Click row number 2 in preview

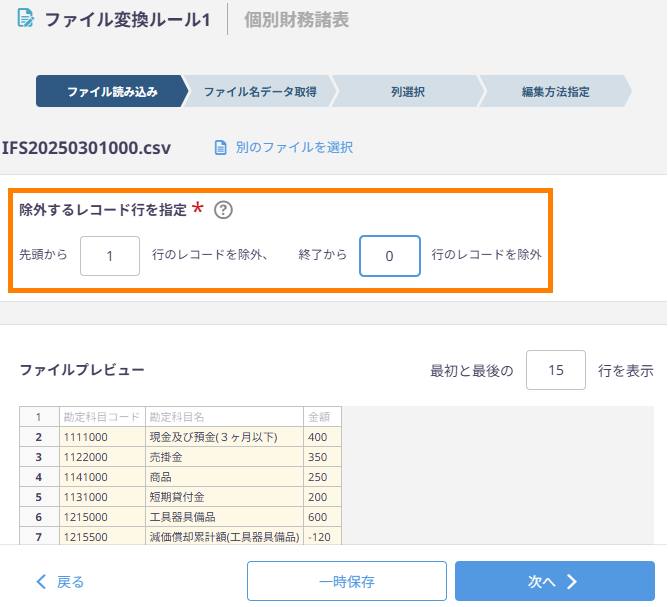pyautogui.click(x=39, y=437)
